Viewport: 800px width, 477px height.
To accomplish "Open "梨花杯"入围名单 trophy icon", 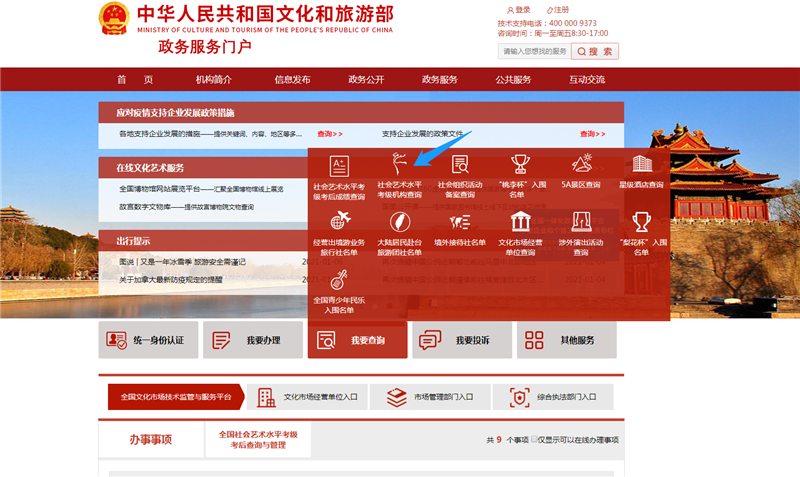I will (641, 222).
